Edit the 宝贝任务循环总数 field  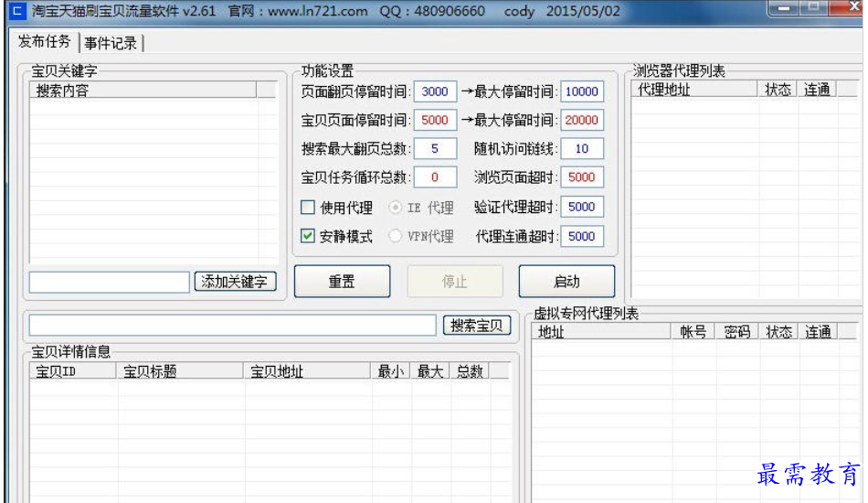click(435, 177)
